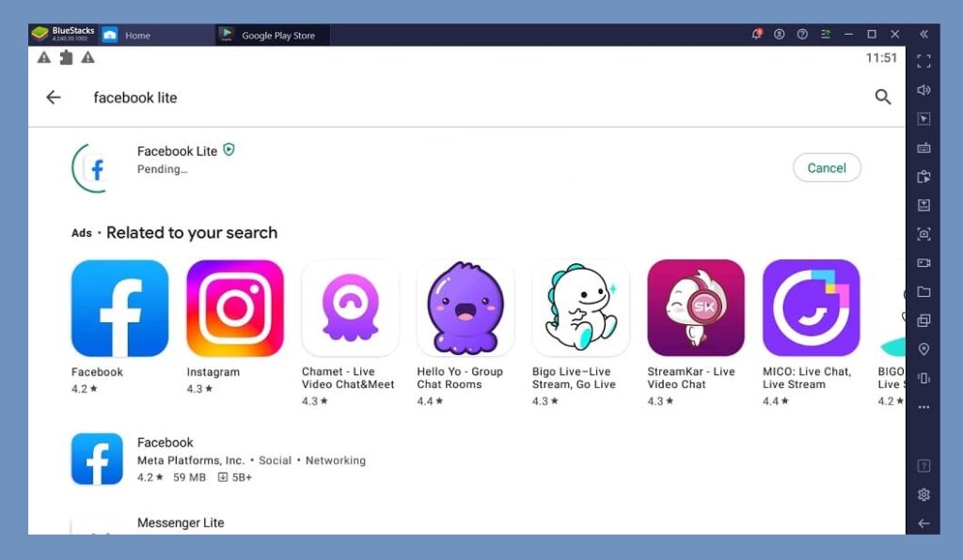963x560 pixels.
Task: Open the sidebar help box icon
Action: pyautogui.click(x=924, y=465)
